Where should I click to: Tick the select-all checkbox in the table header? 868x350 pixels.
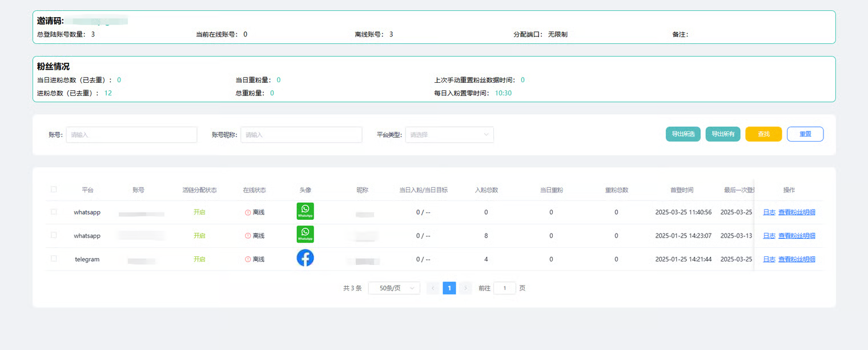[x=54, y=190]
